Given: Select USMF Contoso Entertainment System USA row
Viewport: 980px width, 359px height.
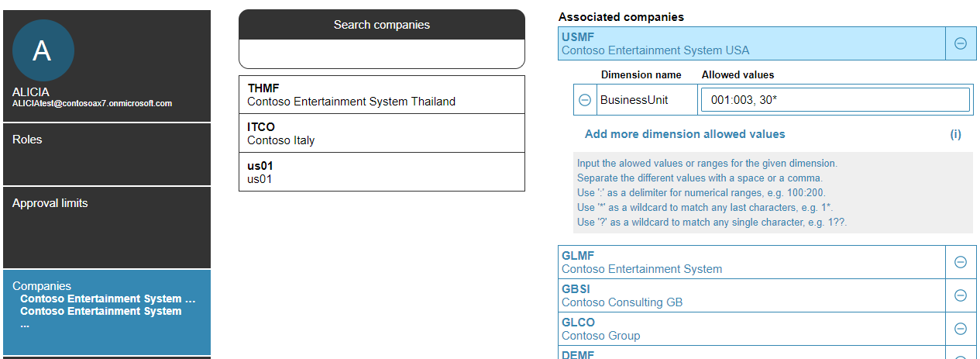Looking at the screenshot, I should (751, 43).
